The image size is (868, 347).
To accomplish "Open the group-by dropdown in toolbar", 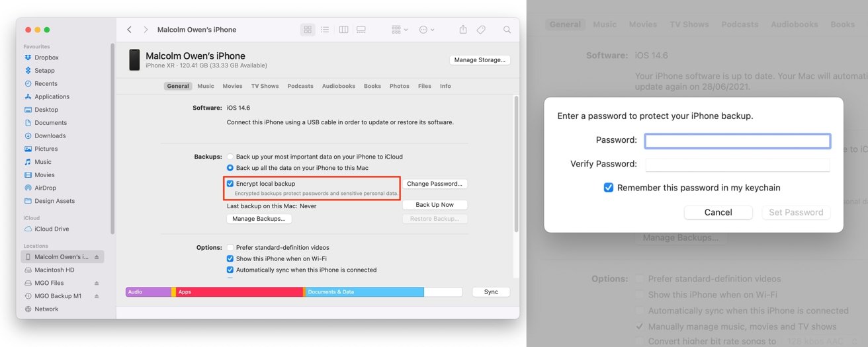I will click(399, 30).
